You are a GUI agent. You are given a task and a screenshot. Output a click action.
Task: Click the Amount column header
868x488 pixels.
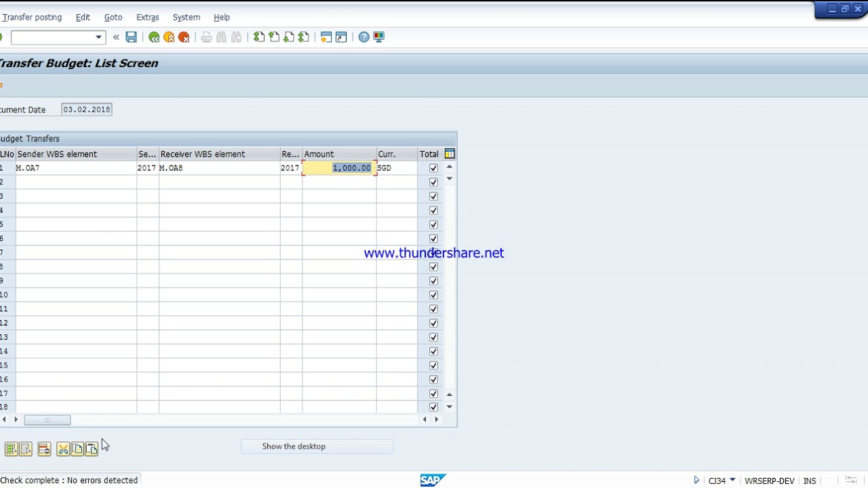[339, 154]
